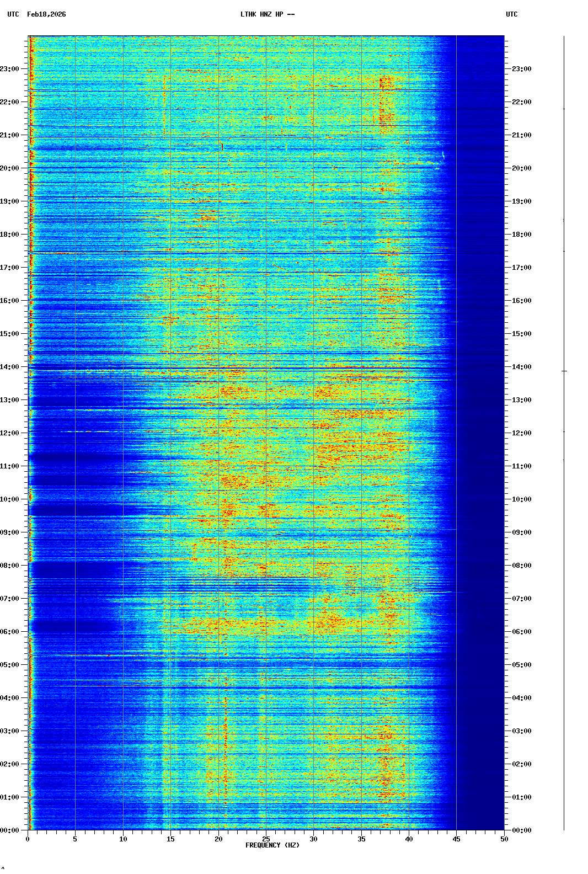Click the seismogram trace spike near 14:00

pyautogui.click(x=564, y=371)
